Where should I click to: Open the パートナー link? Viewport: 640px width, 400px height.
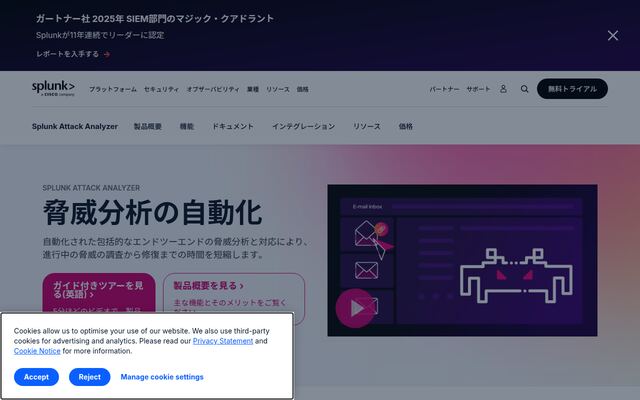pos(444,89)
